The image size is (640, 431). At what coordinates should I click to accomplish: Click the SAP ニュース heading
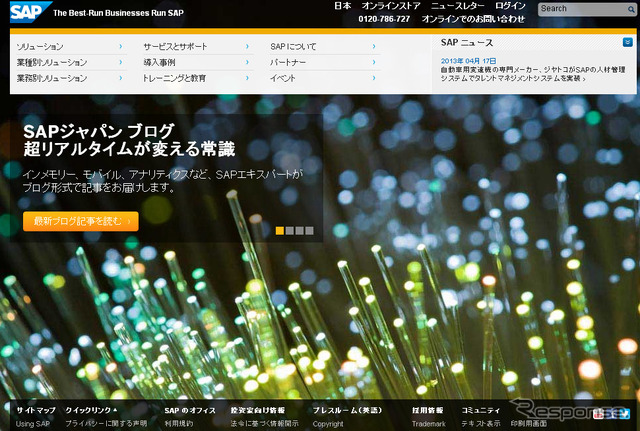point(467,42)
